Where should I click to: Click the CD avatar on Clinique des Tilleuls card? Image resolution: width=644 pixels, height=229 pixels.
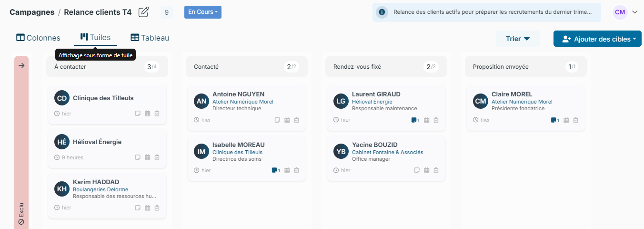point(62,98)
